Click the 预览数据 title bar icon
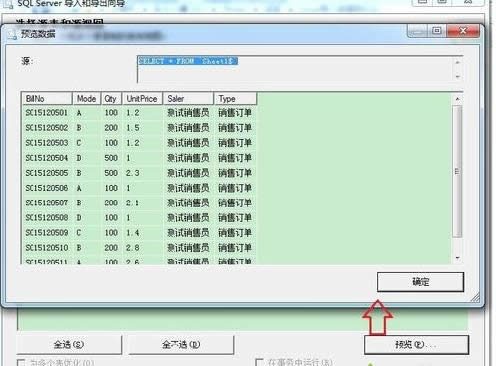 coord(12,34)
